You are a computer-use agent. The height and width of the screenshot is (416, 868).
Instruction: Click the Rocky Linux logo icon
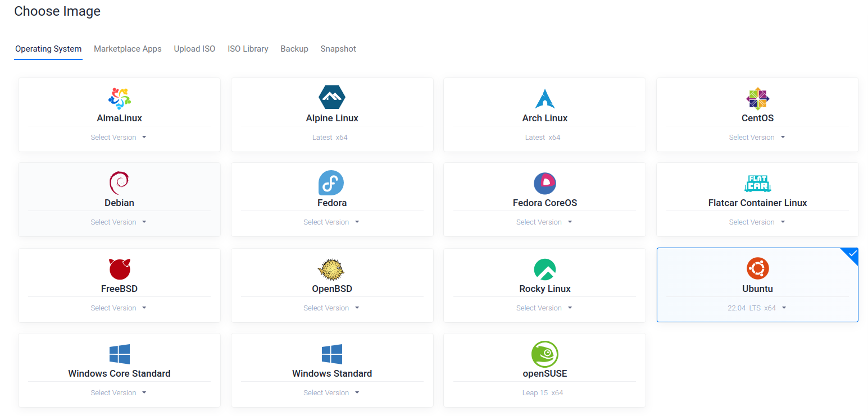[x=545, y=269]
